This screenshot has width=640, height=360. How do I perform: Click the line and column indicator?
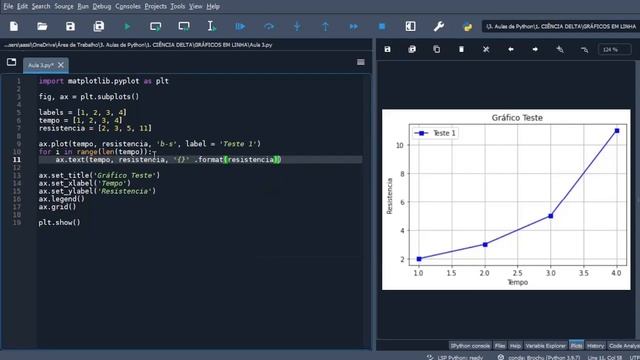[604, 357]
